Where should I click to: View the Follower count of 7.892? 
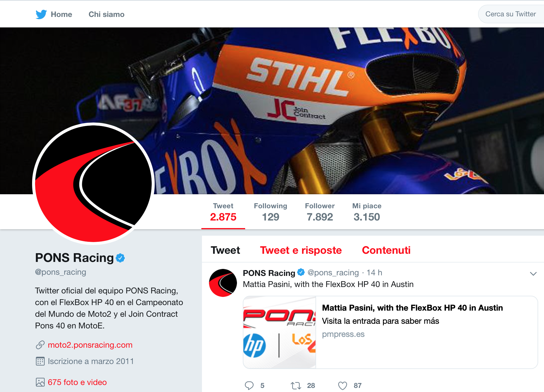click(x=320, y=212)
